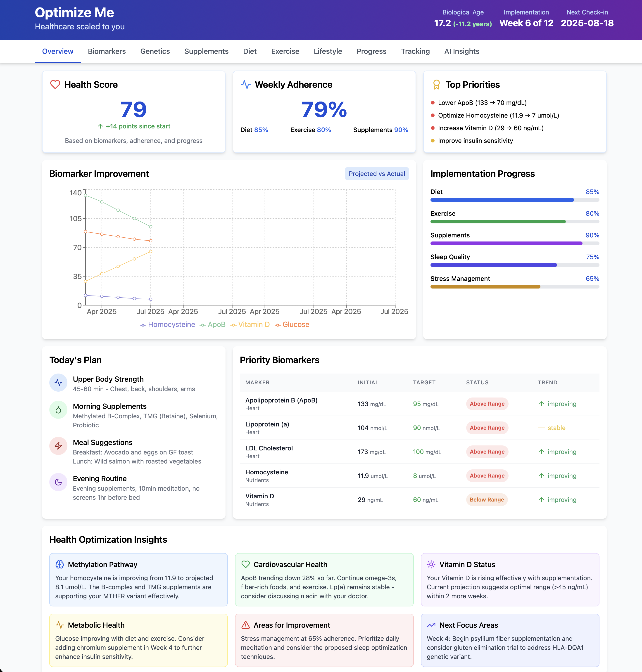The height and width of the screenshot is (672, 642).
Task: Select the Upper Body Strength activity icon
Action: tap(58, 383)
